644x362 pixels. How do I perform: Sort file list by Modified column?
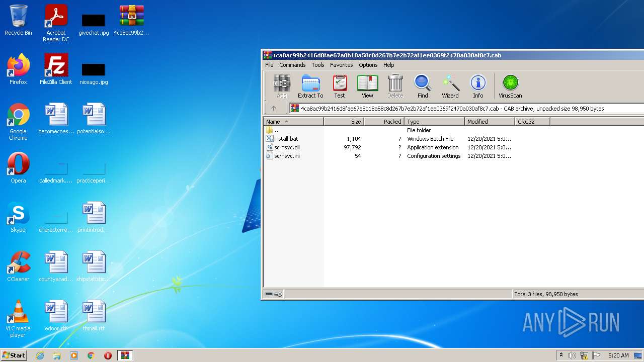point(490,122)
